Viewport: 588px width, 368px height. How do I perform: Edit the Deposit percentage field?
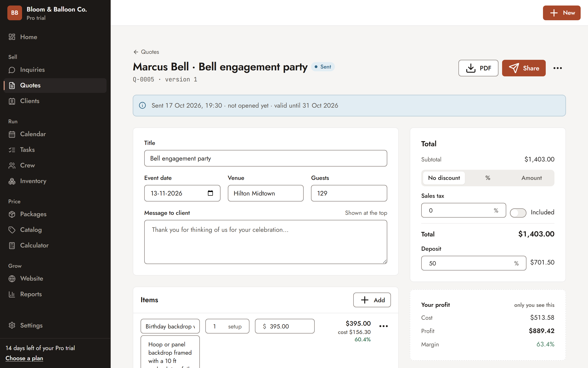click(x=474, y=263)
